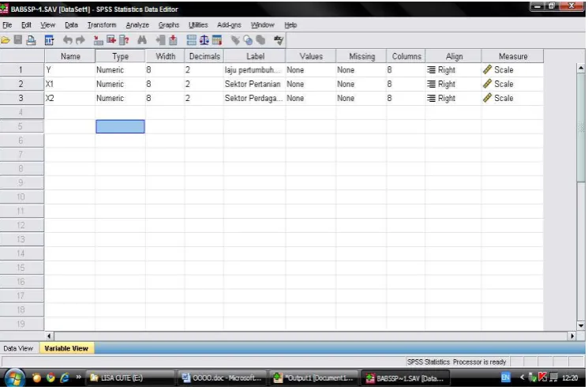Click the Weight cases scale icon
588x390 pixels.
coord(204,40)
